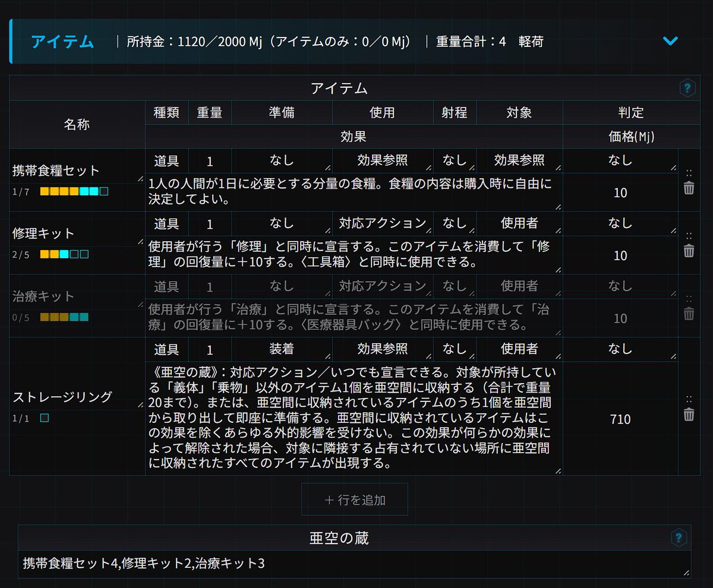Edit the 対応アクション use field of 修理キット
Image resolution: width=713 pixels, height=588 pixels.
(x=383, y=223)
